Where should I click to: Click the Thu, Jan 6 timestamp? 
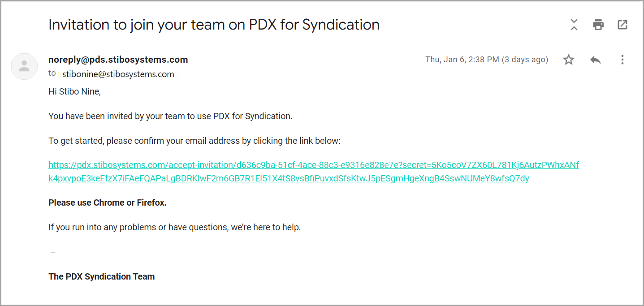coord(486,60)
